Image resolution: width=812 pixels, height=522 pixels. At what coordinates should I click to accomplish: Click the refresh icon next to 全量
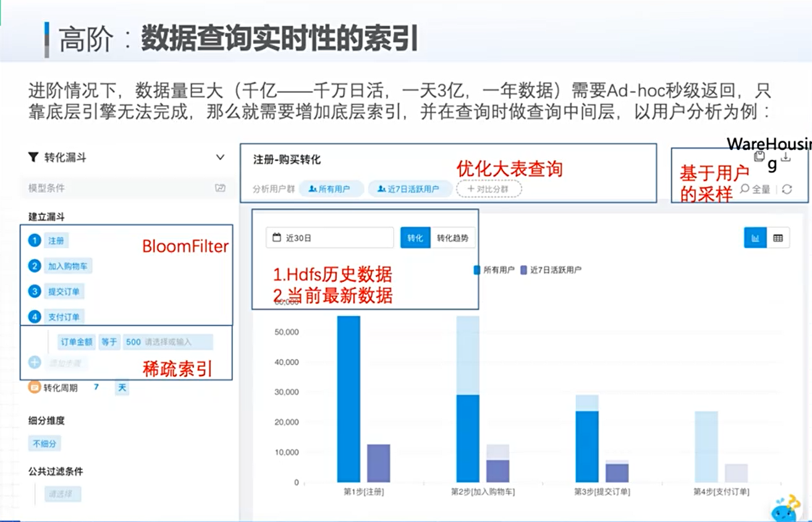pos(787,190)
